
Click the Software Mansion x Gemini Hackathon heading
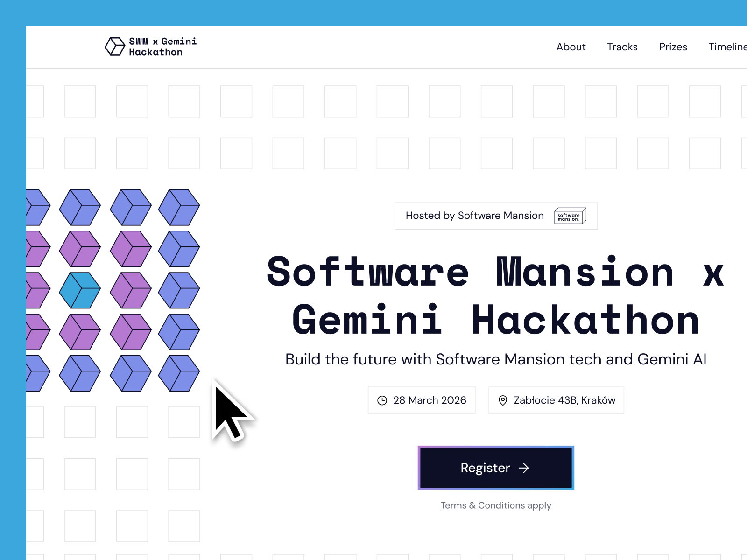[495, 294]
